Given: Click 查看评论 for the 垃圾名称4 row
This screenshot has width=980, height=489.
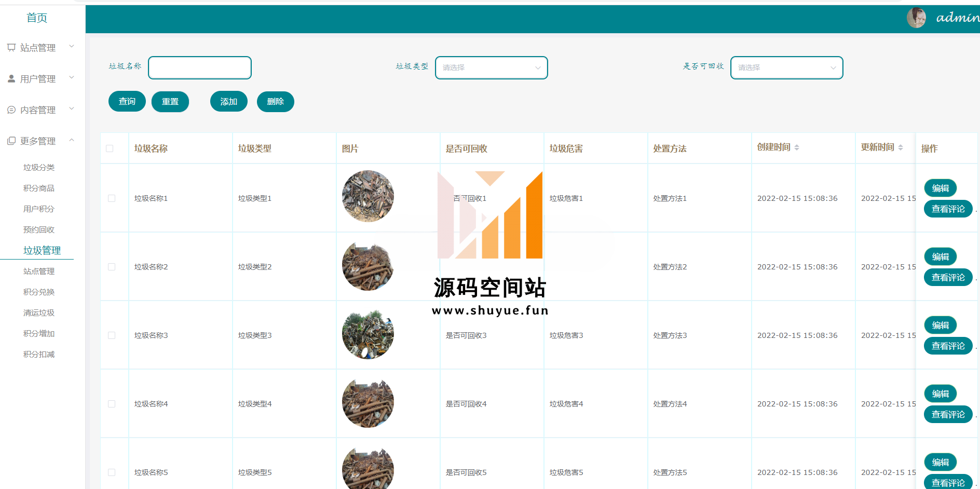Looking at the screenshot, I should 948,414.
